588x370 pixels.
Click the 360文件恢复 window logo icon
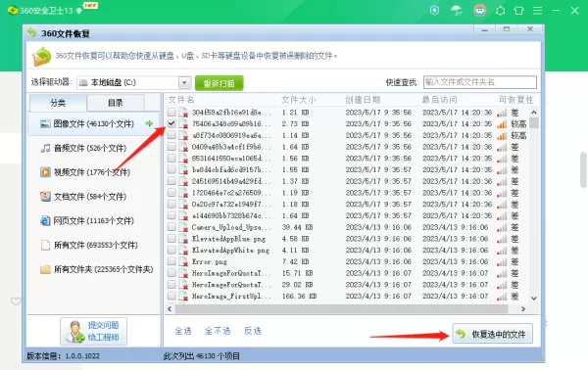point(32,33)
